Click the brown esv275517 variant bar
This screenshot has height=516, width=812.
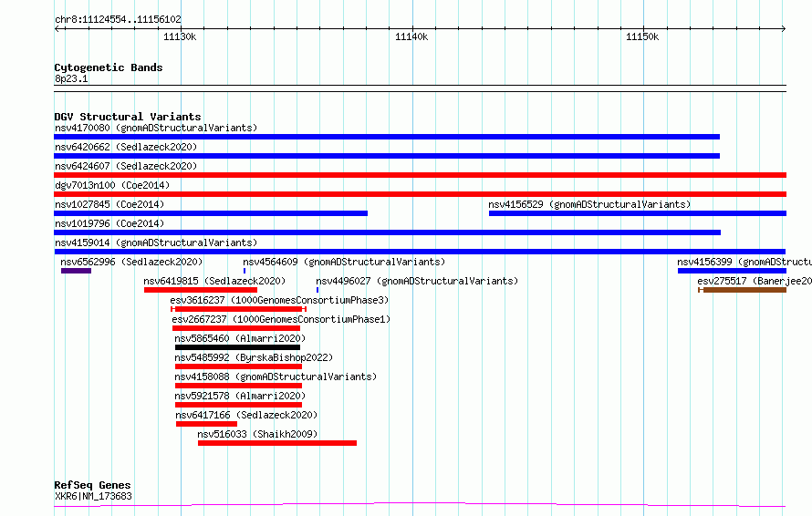pyautogui.click(x=742, y=290)
